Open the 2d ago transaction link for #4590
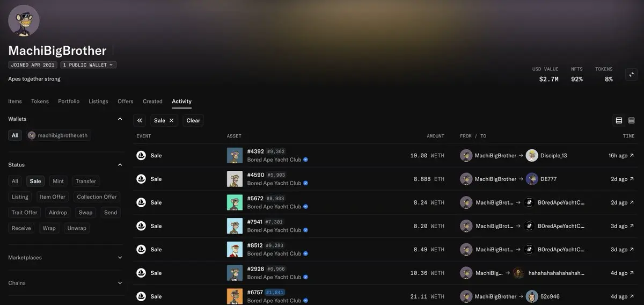Image resolution: width=644 pixels, height=305 pixels. [623, 179]
